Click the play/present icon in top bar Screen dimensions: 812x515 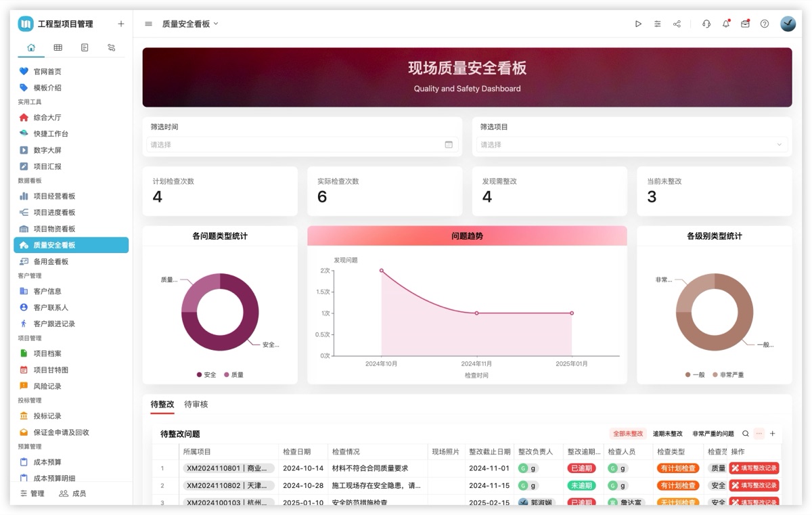(x=638, y=24)
